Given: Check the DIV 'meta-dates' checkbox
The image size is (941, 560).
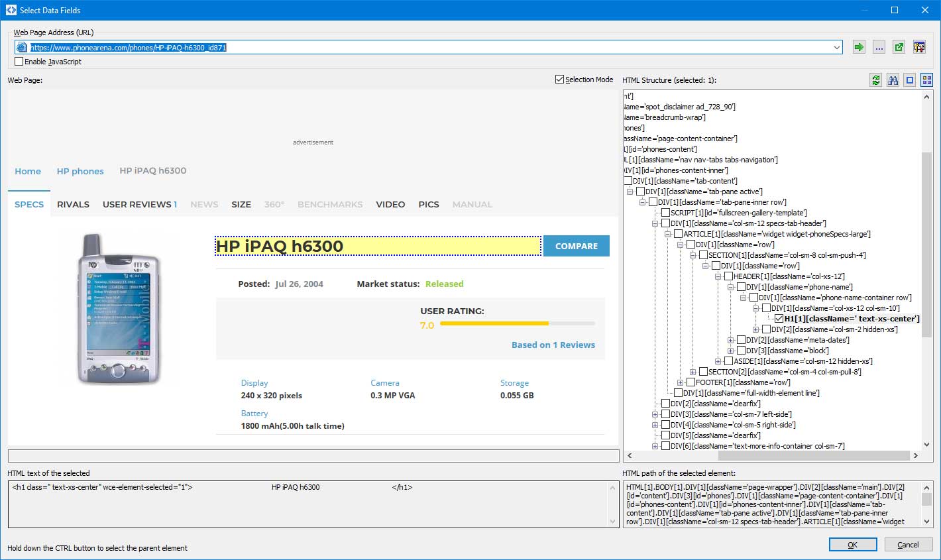Looking at the screenshot, I should (741, 340).
